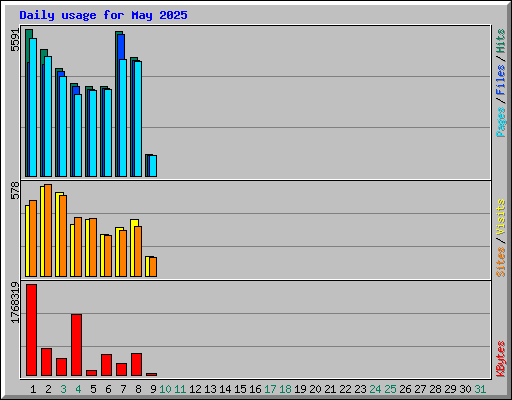Click green day 17 on the x-axis

click(270, 389)
